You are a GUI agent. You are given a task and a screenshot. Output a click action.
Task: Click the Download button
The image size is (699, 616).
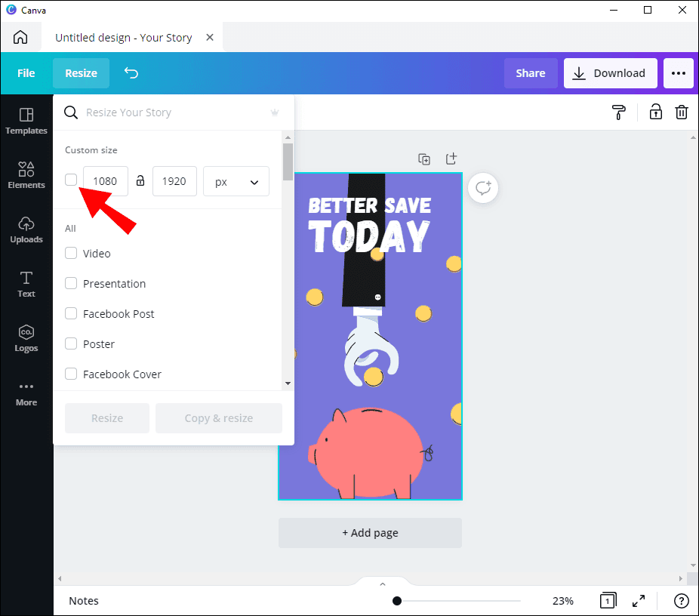[x=611, y=72]
